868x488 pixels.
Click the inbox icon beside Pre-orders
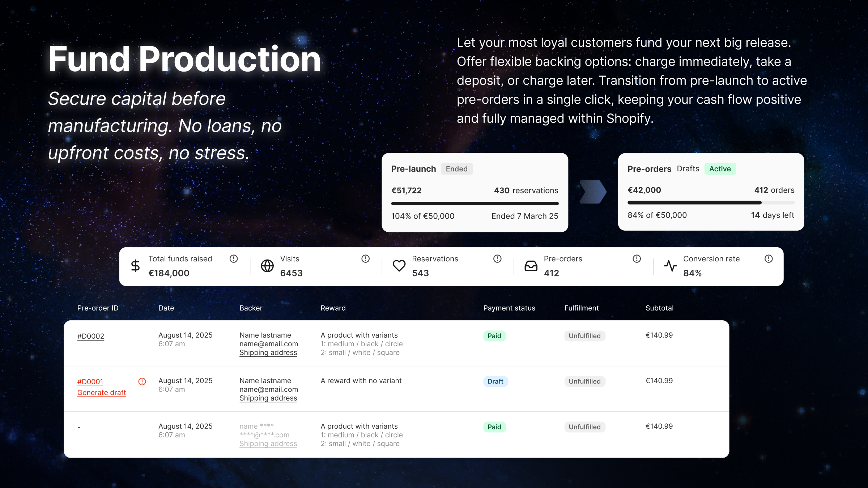(x=531, y=266)
